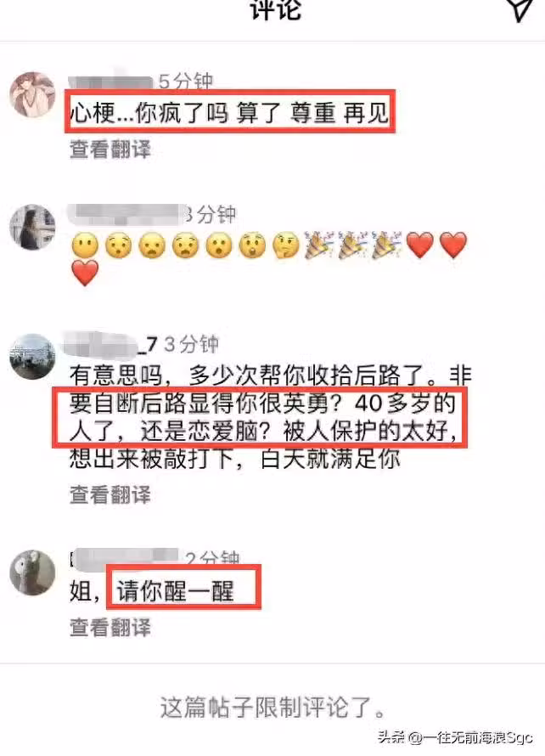Open fourth commenter's sheep avatar
Image resolution: width=545 pixels, height=756 pixels.
(x=33, y=573)
